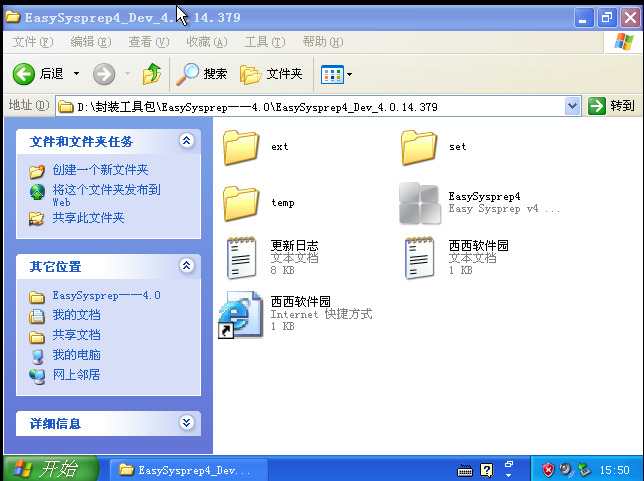
Task: Expand the 详细信息 panel
Action: click(x=186, y=423)
